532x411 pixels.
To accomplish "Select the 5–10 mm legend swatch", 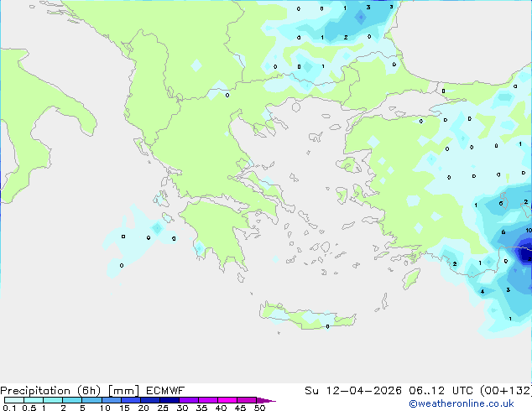I will click(91, 400).
